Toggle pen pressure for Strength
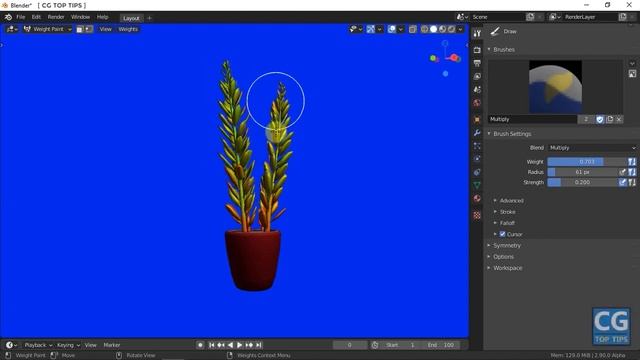640x360 pixels. coord(622,182)
